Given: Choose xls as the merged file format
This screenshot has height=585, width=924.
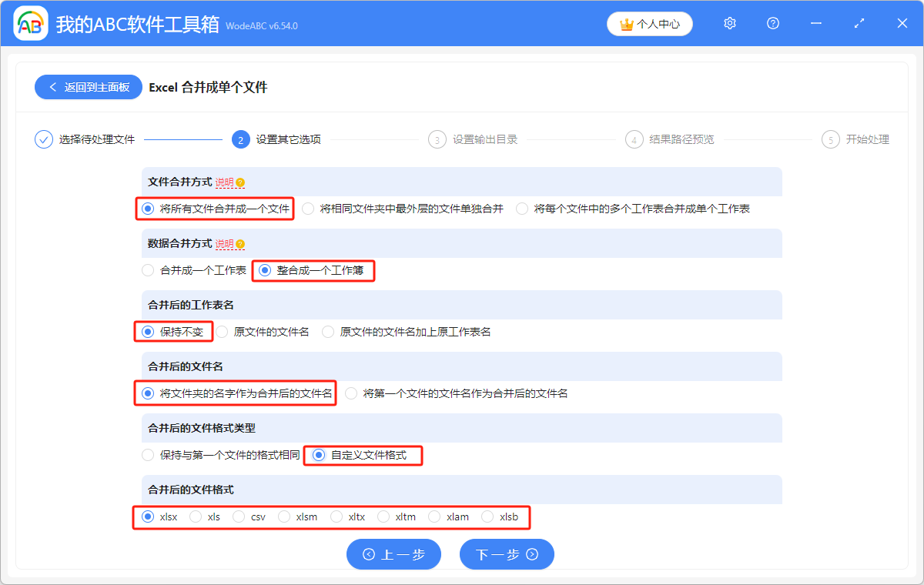Looking at the screenshot, I should (x=196, y=516).
